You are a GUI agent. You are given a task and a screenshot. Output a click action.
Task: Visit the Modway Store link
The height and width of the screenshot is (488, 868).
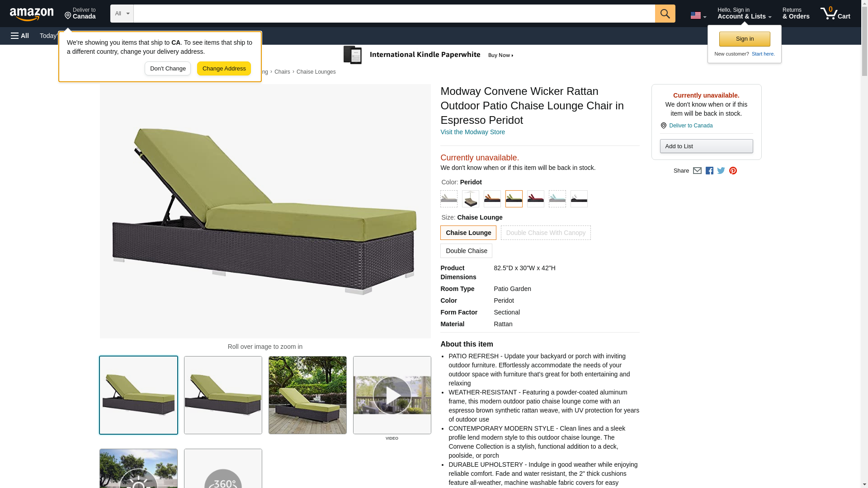click(x=472, y=132)
